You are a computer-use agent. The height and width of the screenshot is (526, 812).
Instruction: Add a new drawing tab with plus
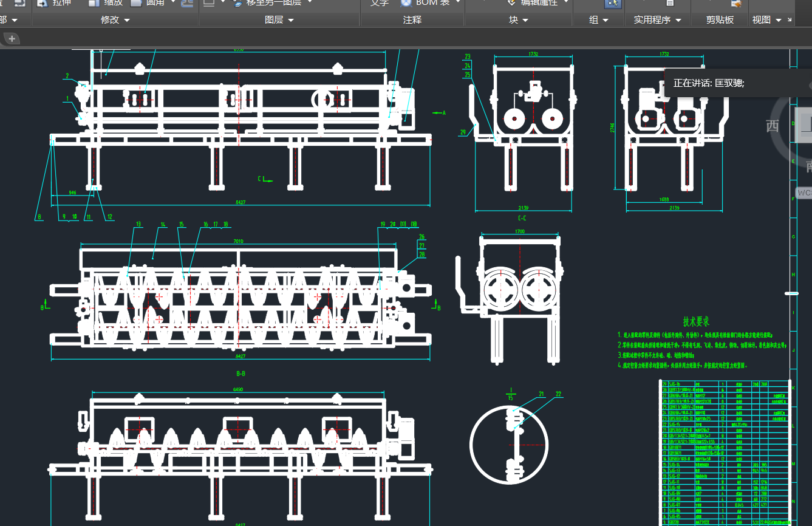12,39
